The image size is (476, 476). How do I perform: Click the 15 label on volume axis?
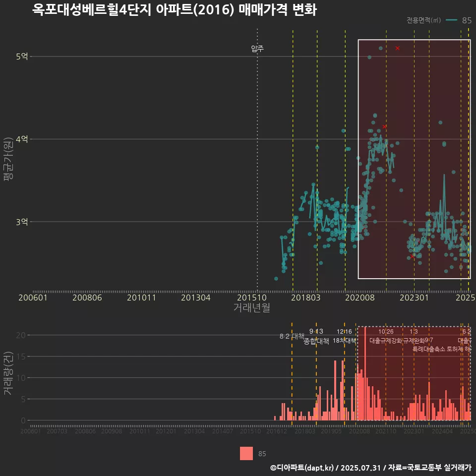(x=21, y=357)
